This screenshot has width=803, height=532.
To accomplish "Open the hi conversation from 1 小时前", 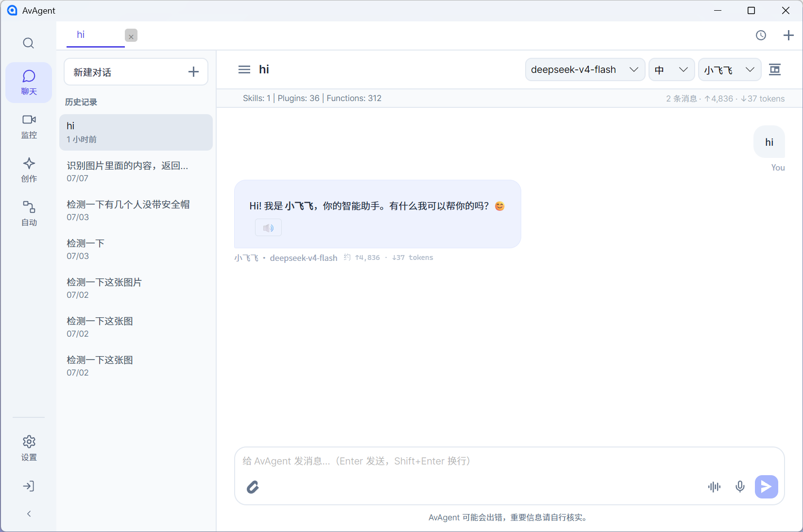I will pyautogui.click(x=136, y=132).
